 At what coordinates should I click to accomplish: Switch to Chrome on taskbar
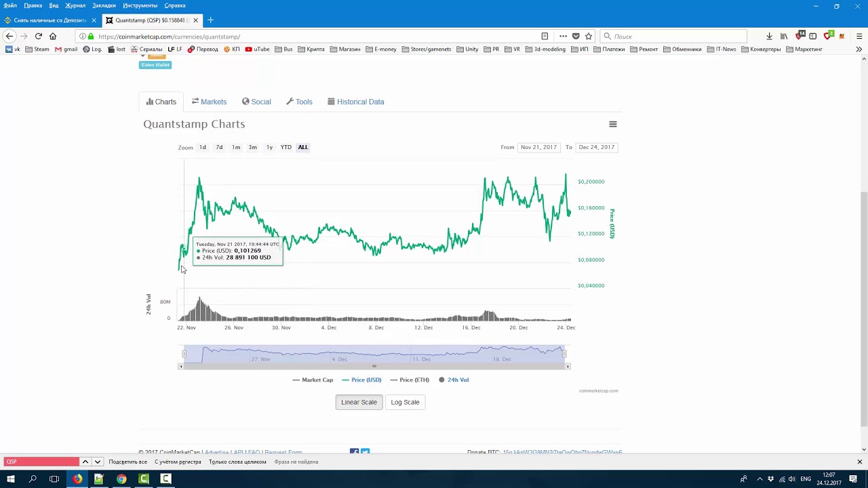click(121, 479)
